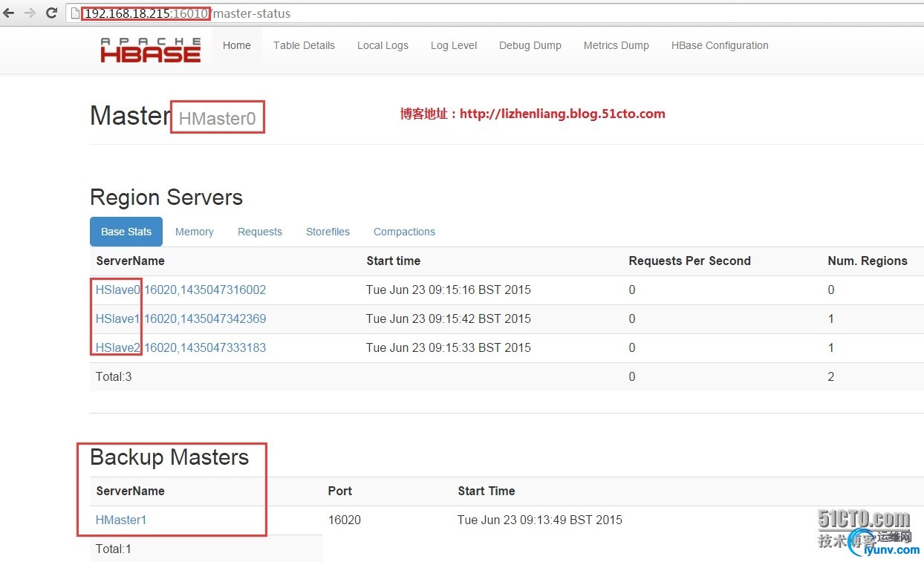This screenshot has height=562, width=924.
Task: Open the Local Logs page
Action: point(383,45)
